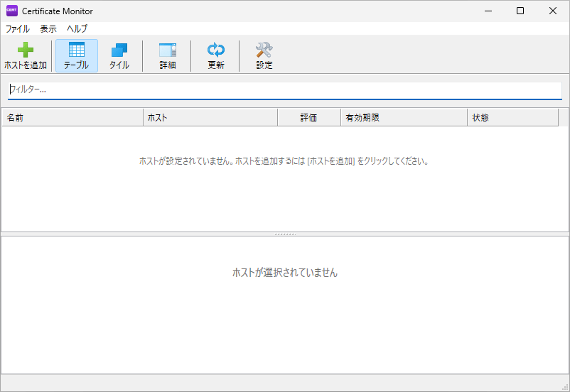Screen dimensions: 570x392
Task: Switch to テーブル (table) view
Action: click(x=77, y=55)
